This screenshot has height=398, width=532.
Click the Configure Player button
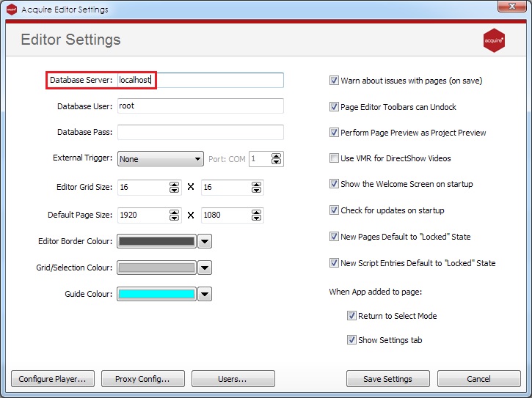point(53,379)
